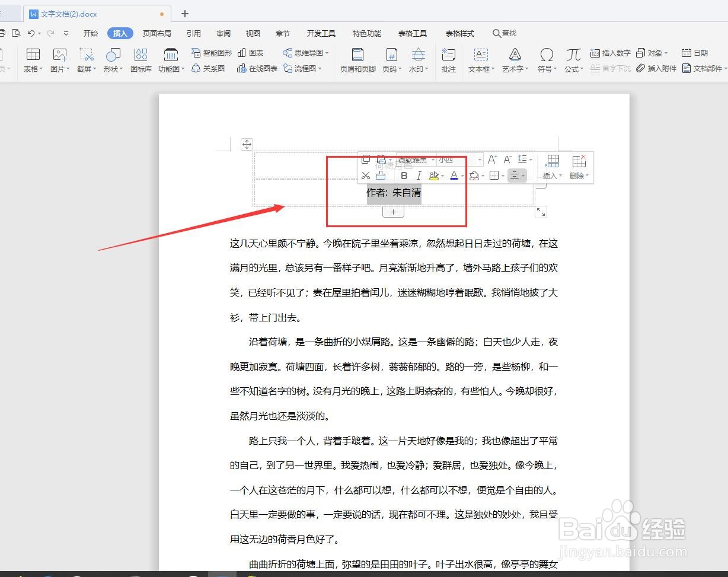Expand borders dropdown in floating toolbar
Image resolution: width=728 pixels, height=577 pixels.
point(503,176)
